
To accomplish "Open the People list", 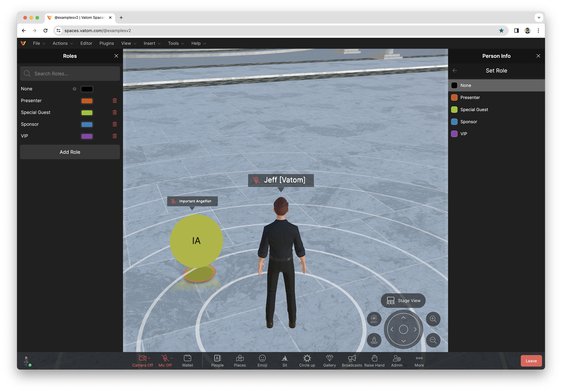I will [x=217, y=361].
